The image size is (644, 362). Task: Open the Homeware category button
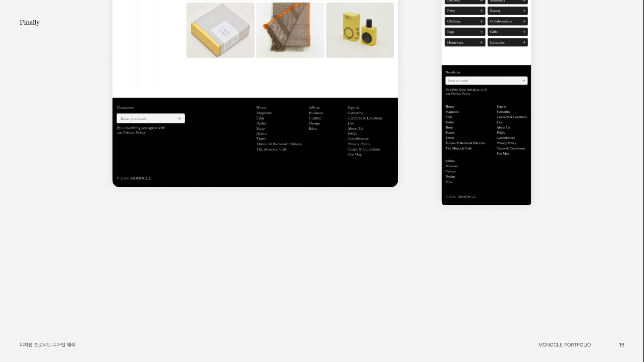[x=464, y=42]
